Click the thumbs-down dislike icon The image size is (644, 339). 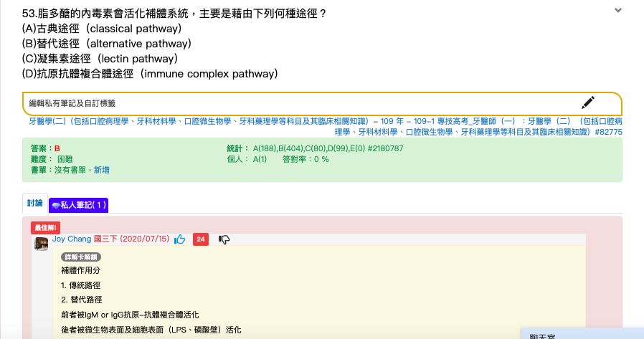click(x=224, y=239)
